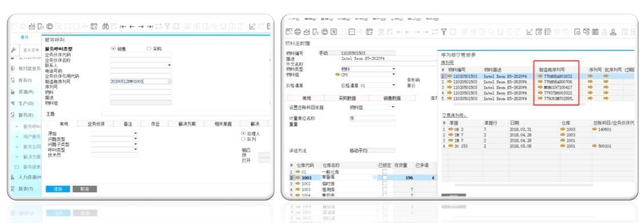Click the gray 取消 button
The width and height of the screenshot is (644, 223).
[84, 189]
